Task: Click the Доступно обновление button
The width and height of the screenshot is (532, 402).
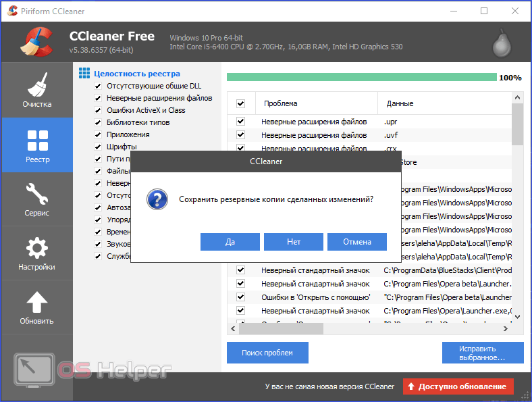Action: tap(458, 386)
